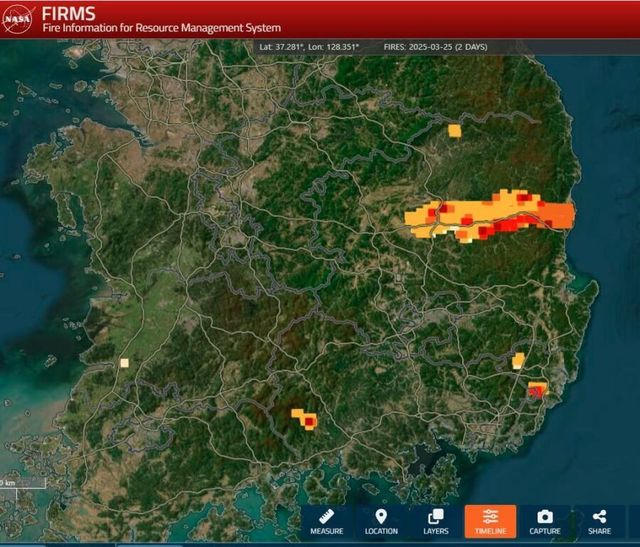Select the Measure ruler tool
Image resolution: width=640 pixels, height=547 pixels.
pyautogui.click(x=327, y=521)
